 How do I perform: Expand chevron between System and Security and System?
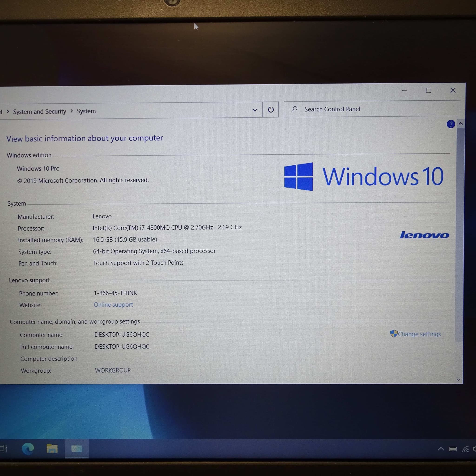tap(72, 111)
